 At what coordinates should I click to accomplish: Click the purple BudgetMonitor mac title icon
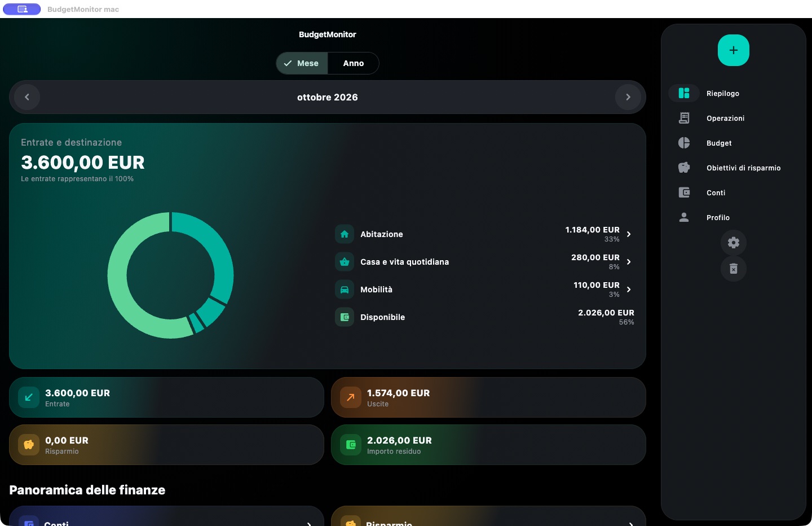point(22,9)
